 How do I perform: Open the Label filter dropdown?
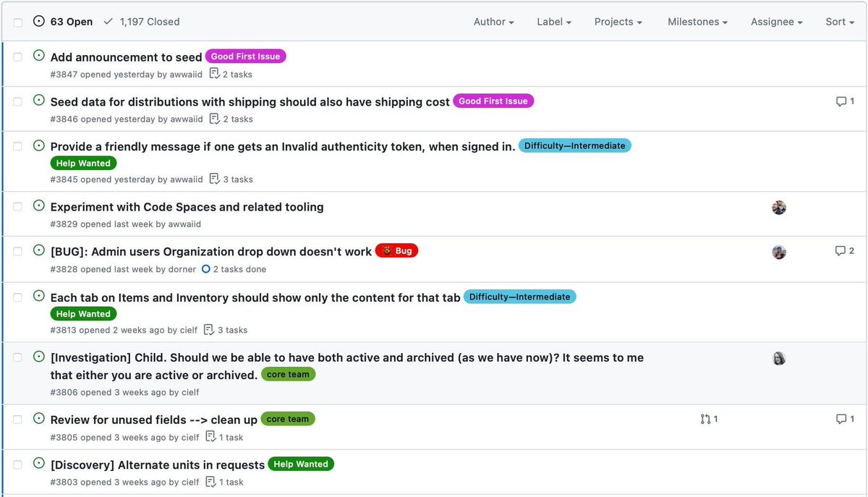click(553, 22)
